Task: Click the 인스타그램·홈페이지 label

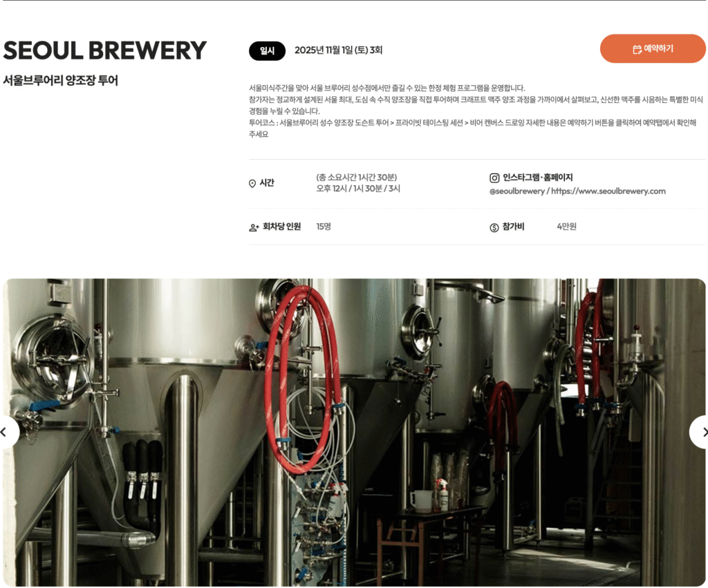Action: pos(537,178)
